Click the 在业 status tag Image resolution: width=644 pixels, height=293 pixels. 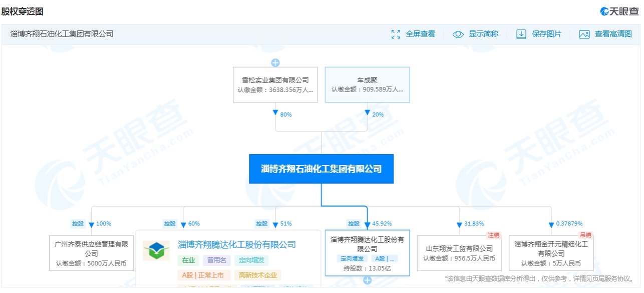coord(188,260)
